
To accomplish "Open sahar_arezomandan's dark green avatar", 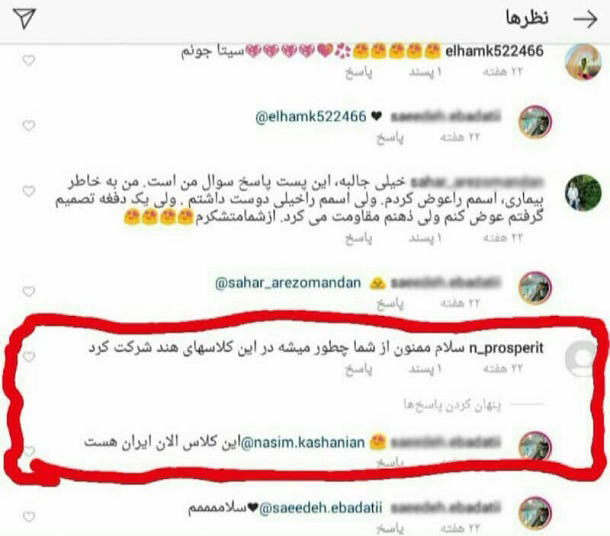I will pyautogui.click(x=583, y=193).
